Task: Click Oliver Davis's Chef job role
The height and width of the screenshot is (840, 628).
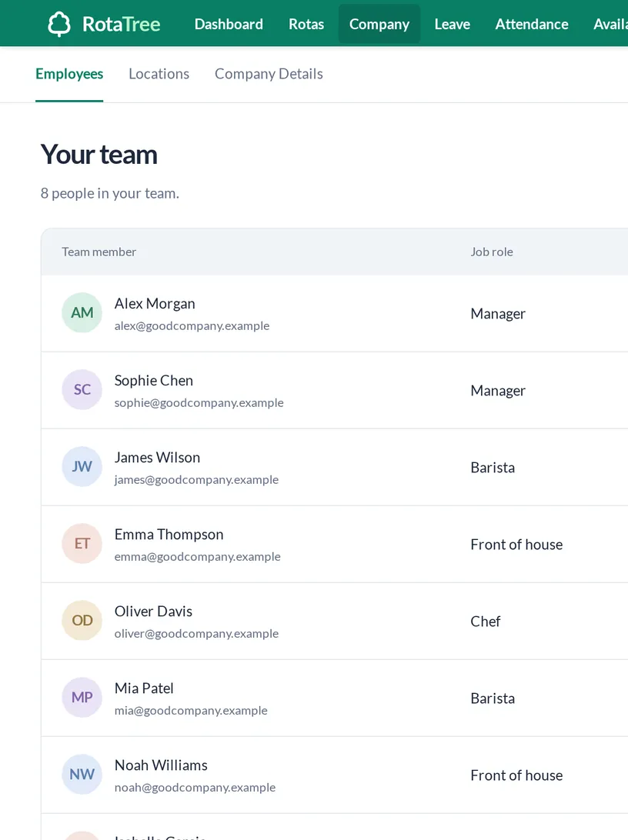Action: click(x=485, y=622)
